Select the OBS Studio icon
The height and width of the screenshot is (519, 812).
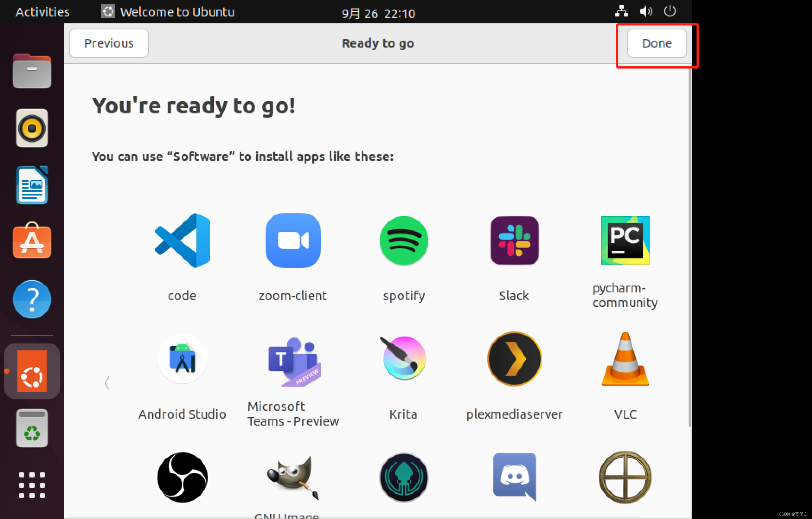(x=182, y=477)
